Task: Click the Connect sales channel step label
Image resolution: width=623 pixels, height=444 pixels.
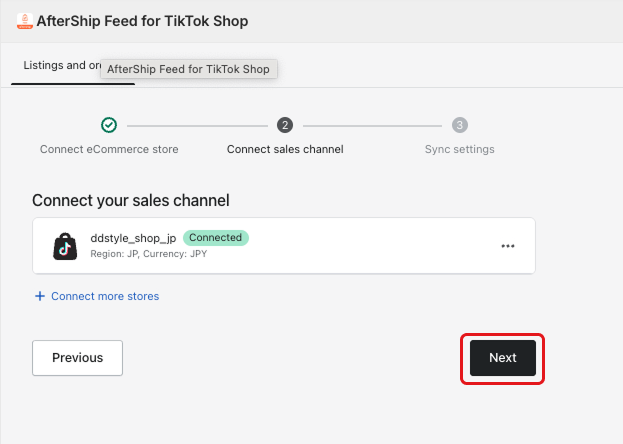Action: (x=285, y=149)
